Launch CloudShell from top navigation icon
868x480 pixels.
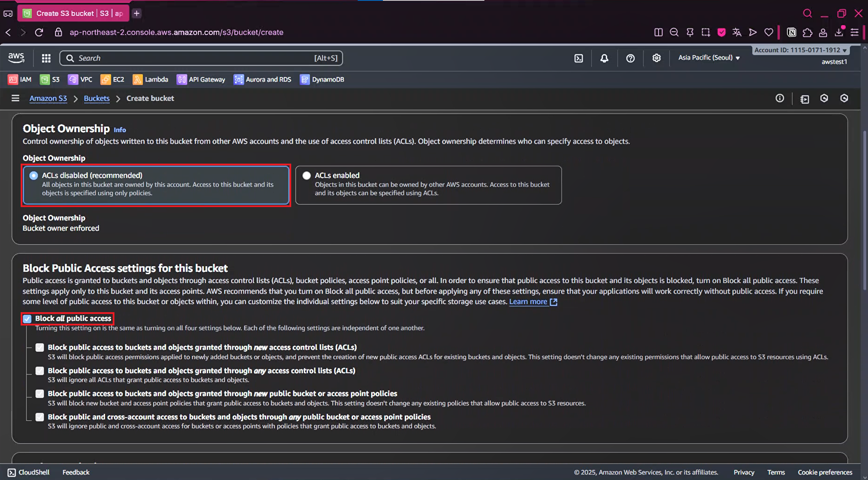coord(579,58)
